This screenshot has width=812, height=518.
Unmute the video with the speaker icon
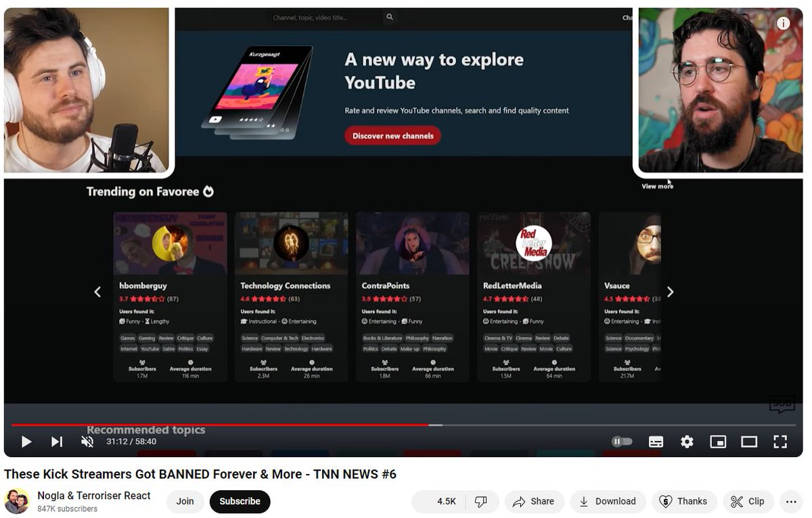click(x=87, y=442)
